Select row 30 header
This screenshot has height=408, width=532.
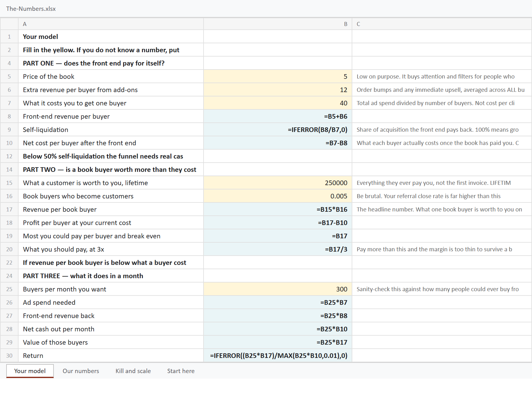(9, 355)
